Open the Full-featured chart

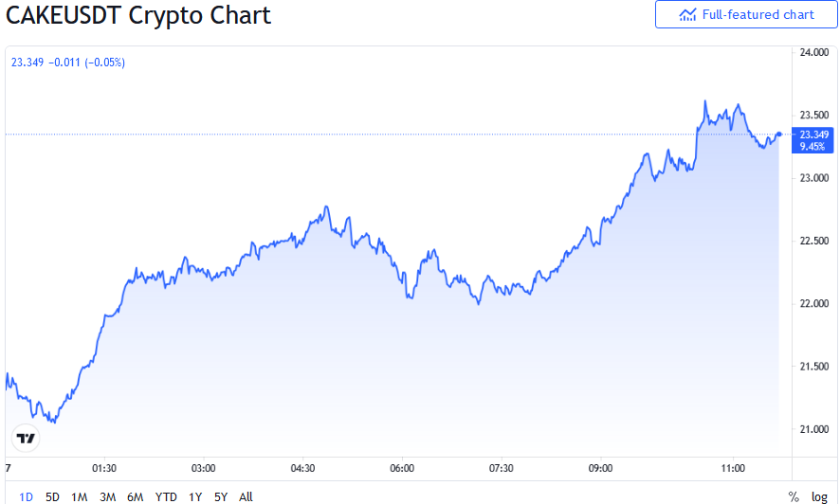coord(746,14)
